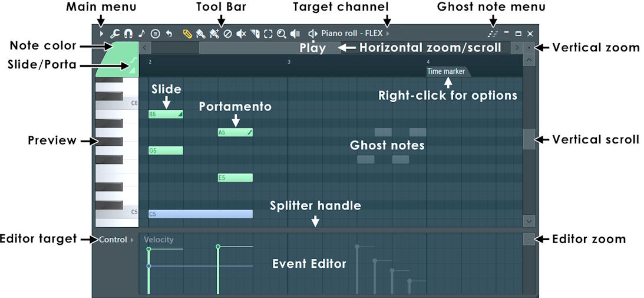Toggle the Slide note switch
Screen dimensions: 644x298
(133, 71)
